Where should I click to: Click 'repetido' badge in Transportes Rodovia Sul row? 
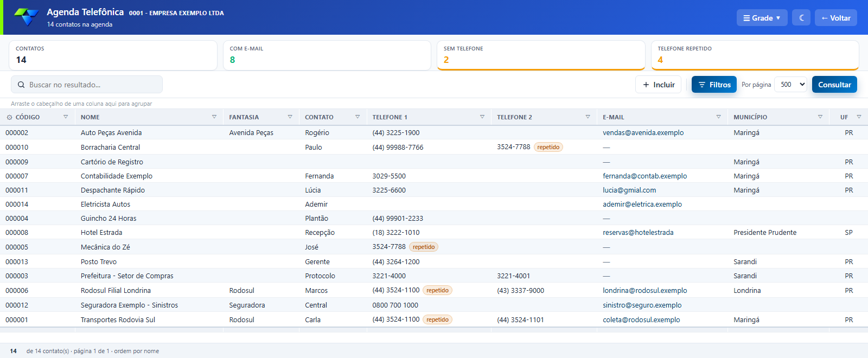tap(437, 319)
